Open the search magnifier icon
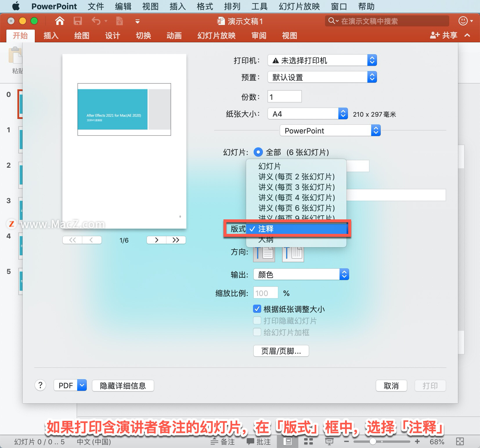 tap(331, 21)
